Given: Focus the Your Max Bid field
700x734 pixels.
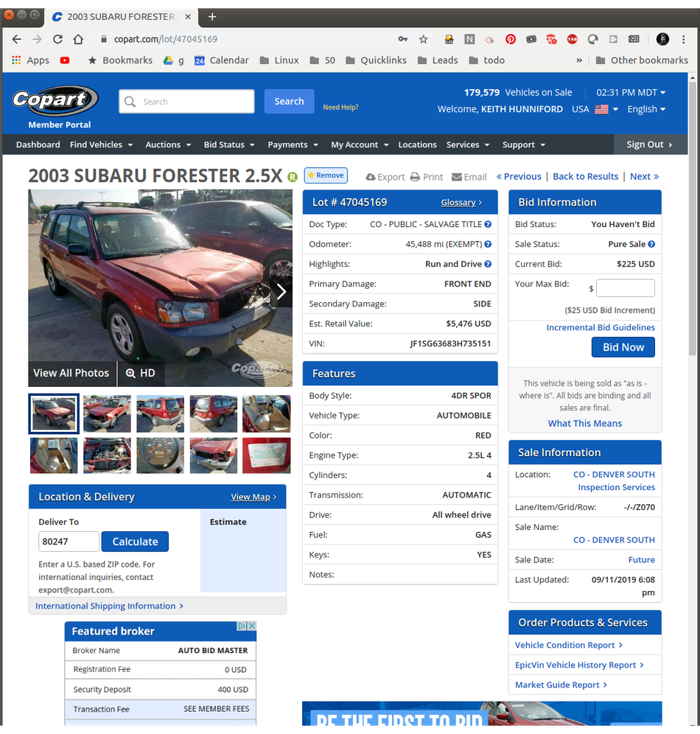Looking at the screenshot, I should pos(626,288).
